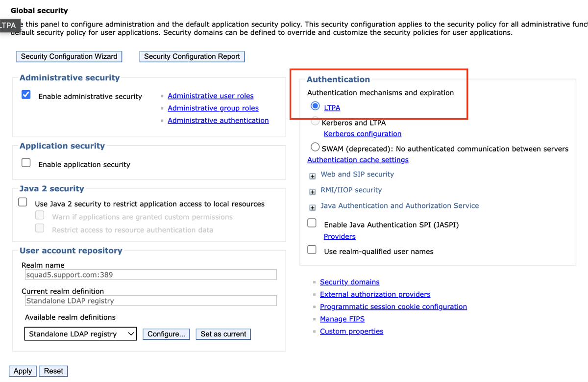Select the LTPA radio button

[315, 106]
